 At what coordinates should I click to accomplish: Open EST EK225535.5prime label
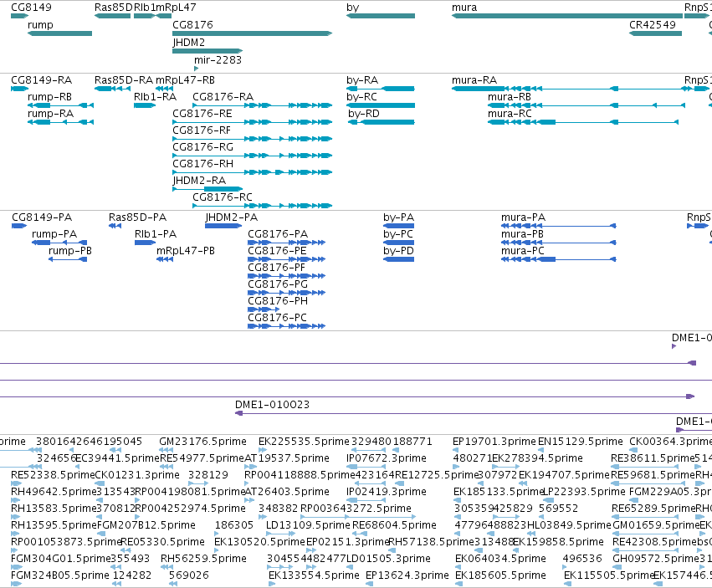click(x=304, y=442)
